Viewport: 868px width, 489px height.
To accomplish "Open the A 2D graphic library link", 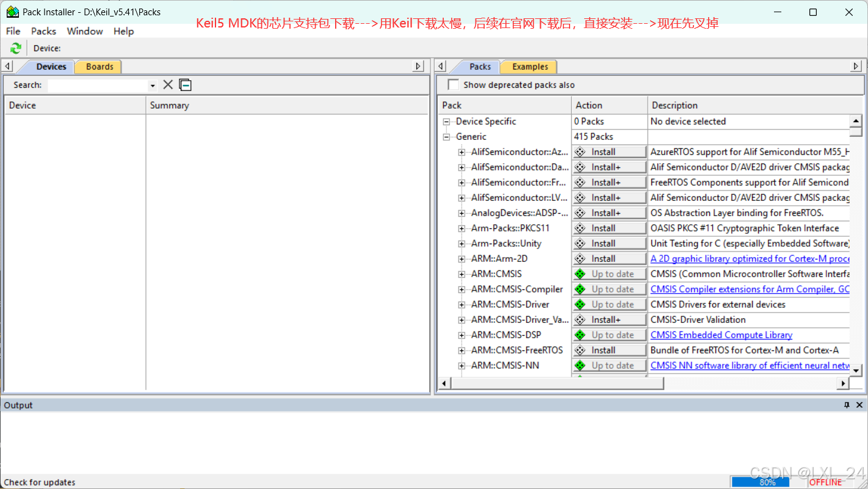I will coord(750,259).
